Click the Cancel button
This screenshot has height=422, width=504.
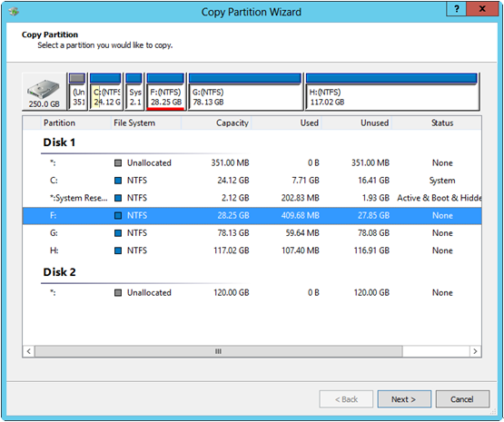tap(462, 399)
